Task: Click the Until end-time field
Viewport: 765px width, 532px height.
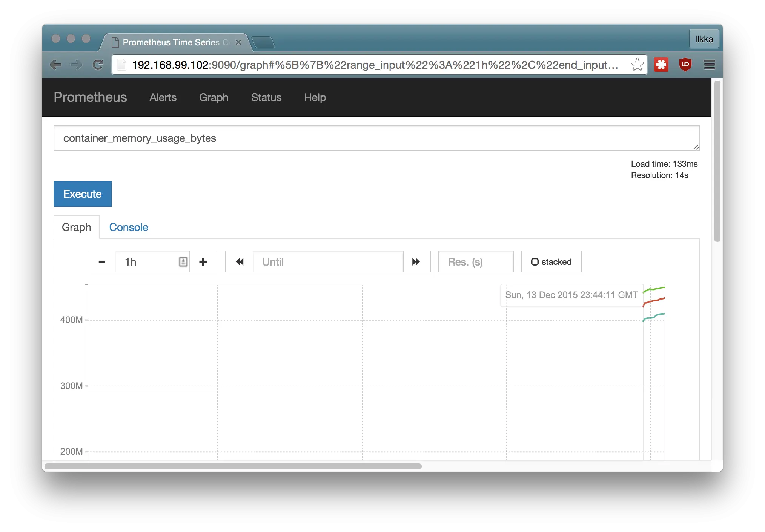Action: click(328, 262)
